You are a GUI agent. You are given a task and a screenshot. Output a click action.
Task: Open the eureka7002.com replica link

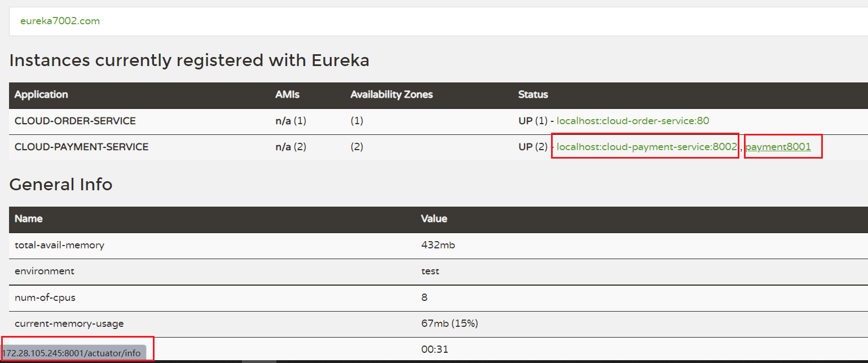click(x=60, y=21)
